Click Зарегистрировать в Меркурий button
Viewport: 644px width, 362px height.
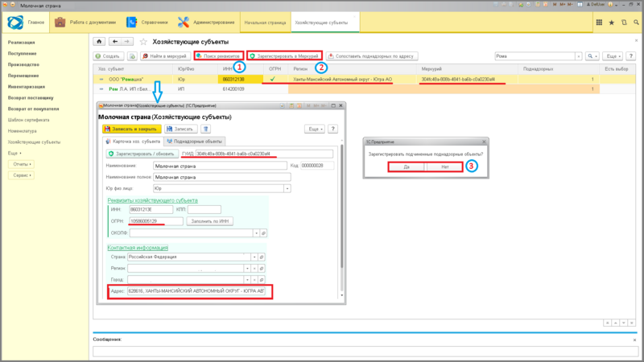pyautogui.click(x=284, y=56)
